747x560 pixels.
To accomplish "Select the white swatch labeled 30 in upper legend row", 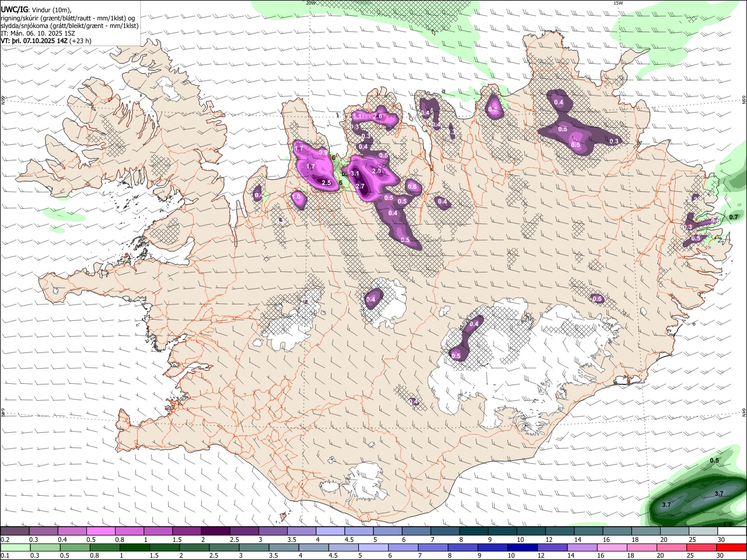I will click(732, 531).
